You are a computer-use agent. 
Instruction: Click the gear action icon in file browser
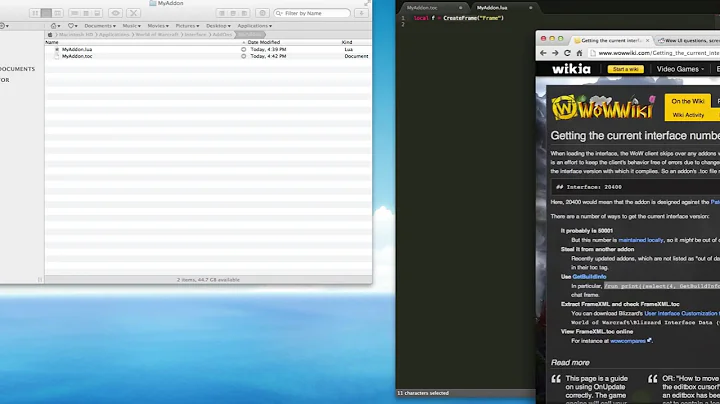pyautogui.click(x=262, y=13)
